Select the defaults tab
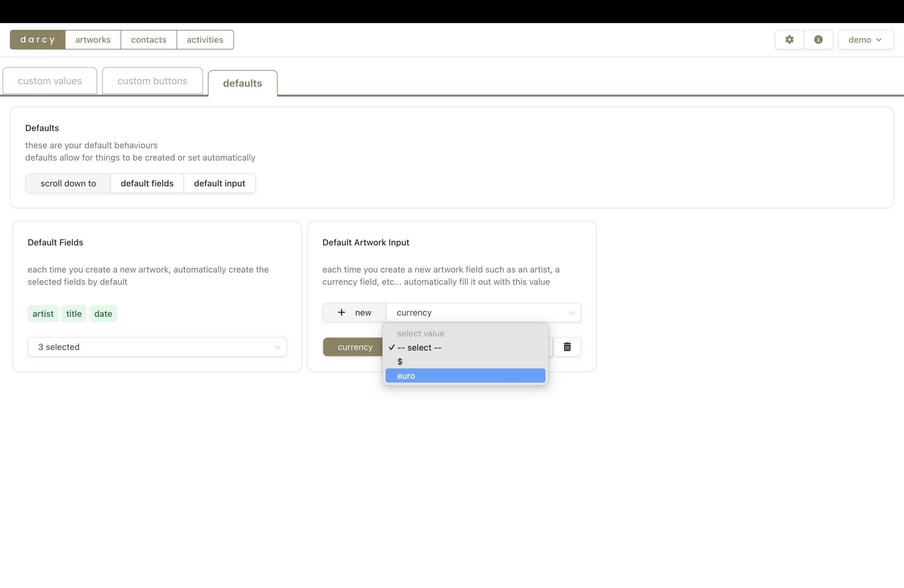The image size is (904, 588). pyautogui.click(x=242, y=83)
